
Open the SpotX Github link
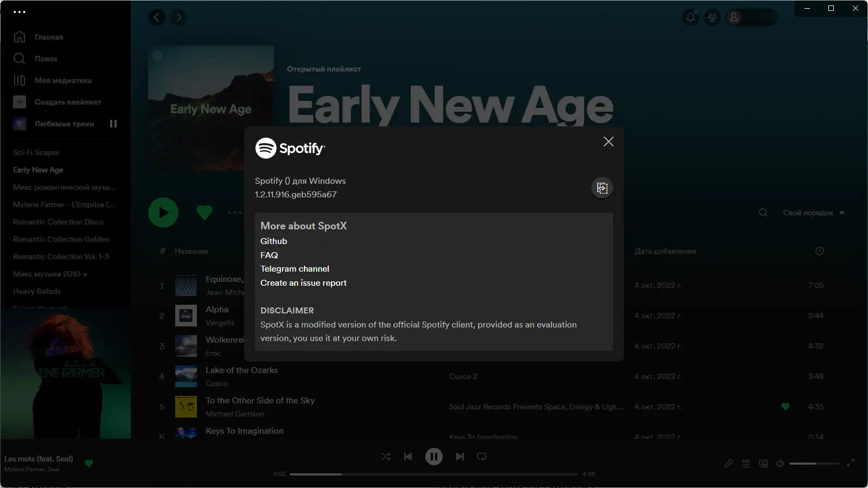[273, 241]
